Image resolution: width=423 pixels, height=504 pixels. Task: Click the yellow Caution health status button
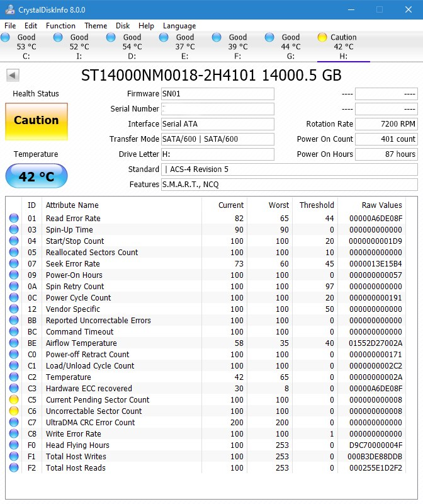37,122
